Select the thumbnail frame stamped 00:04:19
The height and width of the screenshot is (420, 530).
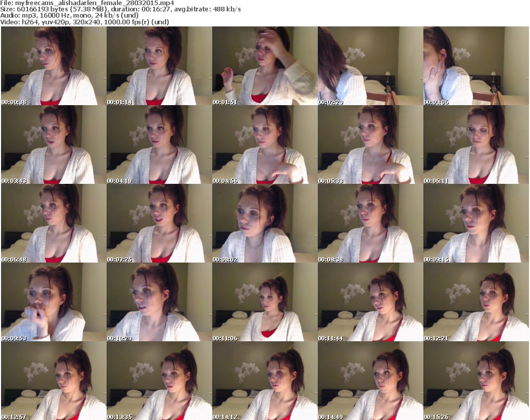coord(159,144)
